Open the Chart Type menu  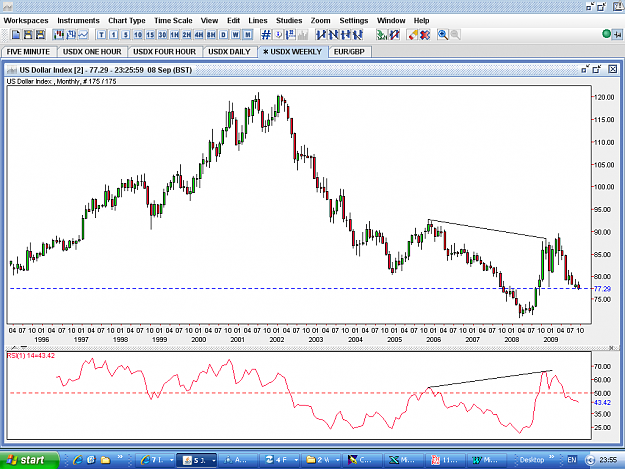coord(127,20)
